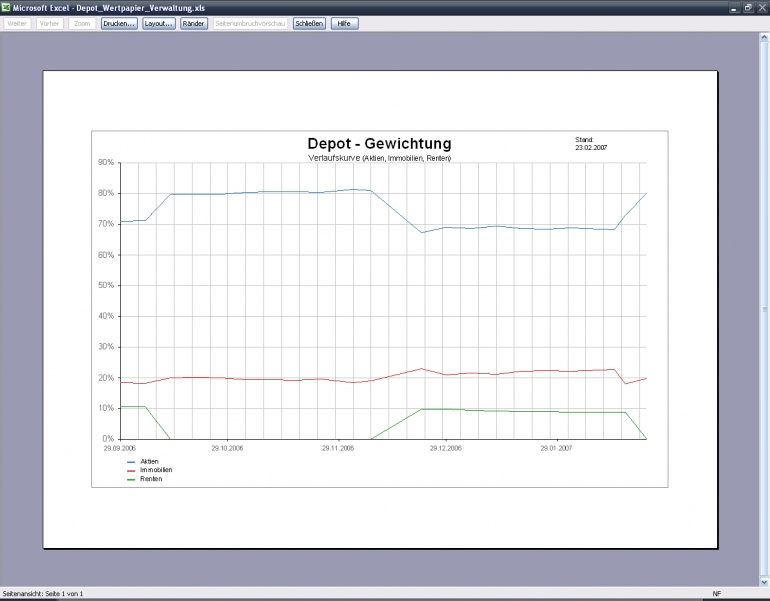Click the blue Aktien legend swatch
Screen dimensions: 770x601
tap(132, 461)
